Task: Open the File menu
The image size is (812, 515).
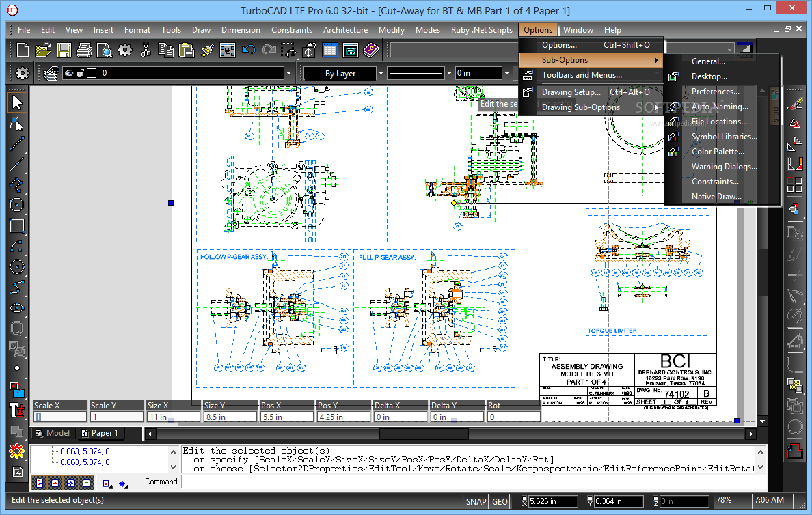Action: click(24, 30)
